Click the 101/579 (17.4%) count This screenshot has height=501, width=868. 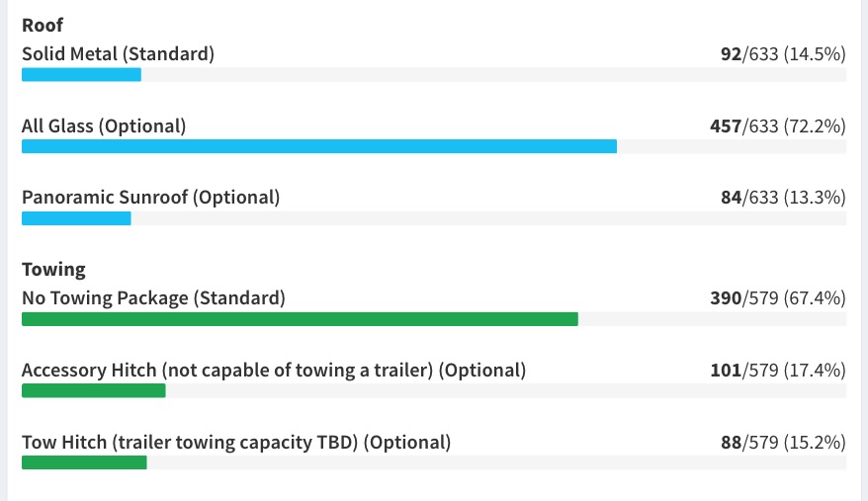(x=778, y=371)
